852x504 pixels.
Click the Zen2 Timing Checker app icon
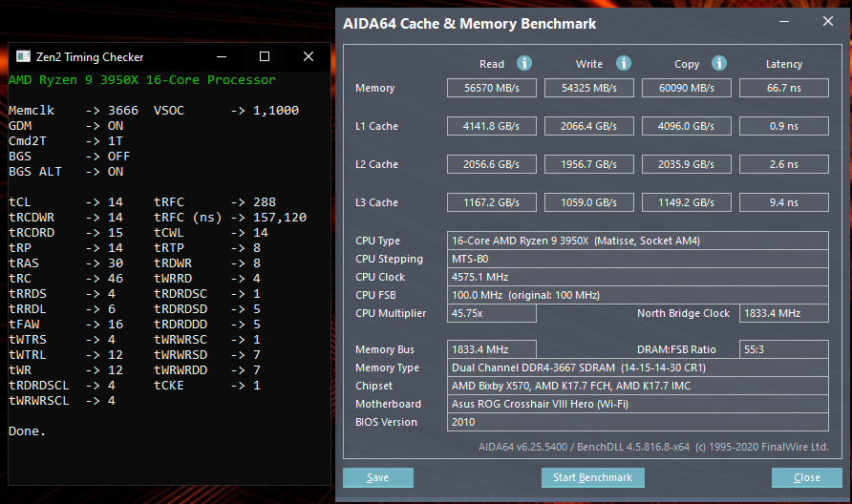click(x=23, y=56)
